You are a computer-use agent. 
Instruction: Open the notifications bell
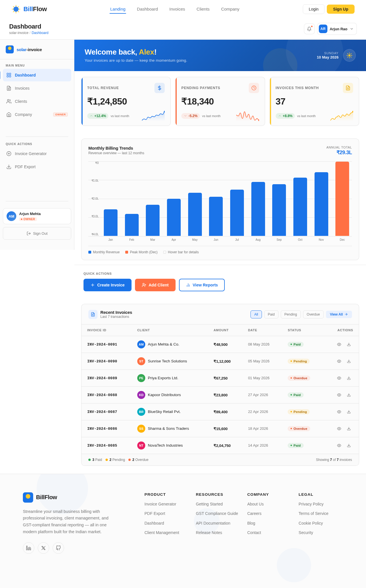[x=309, y=29]
